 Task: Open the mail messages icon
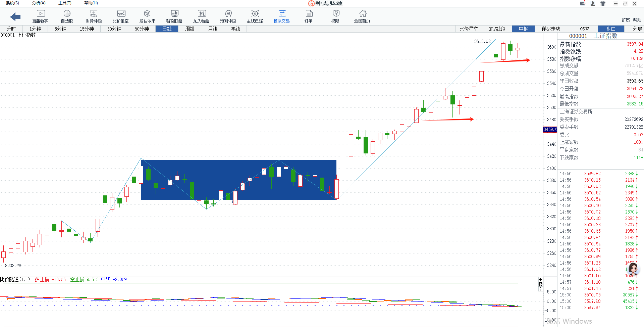pos(583,3)
